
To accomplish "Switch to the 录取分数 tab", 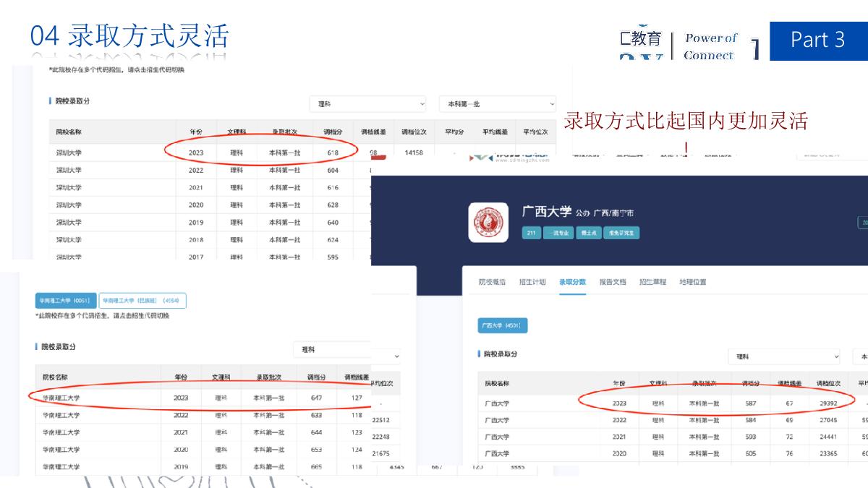I will pyautogui.click(x=572, y=282).
